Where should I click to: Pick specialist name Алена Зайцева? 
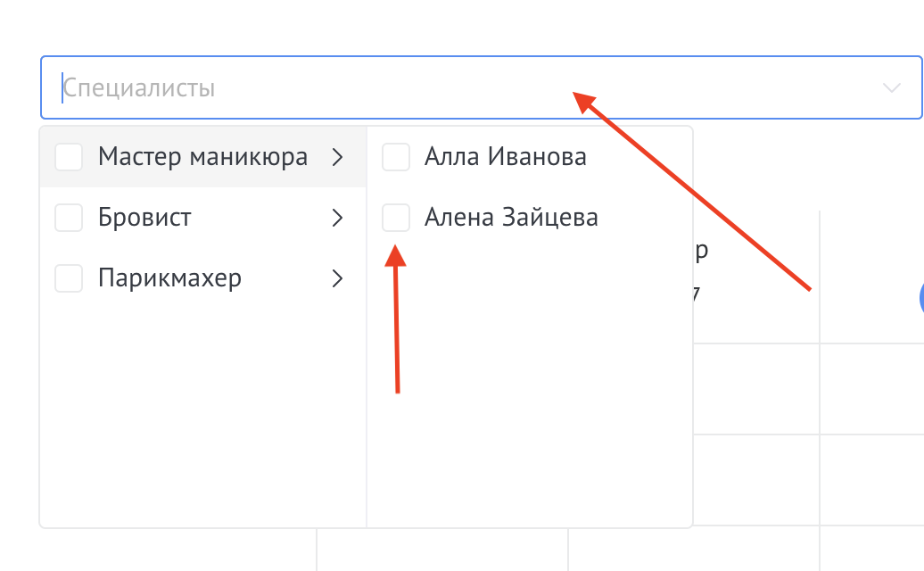pyautogui.click(x=511, y=217)
